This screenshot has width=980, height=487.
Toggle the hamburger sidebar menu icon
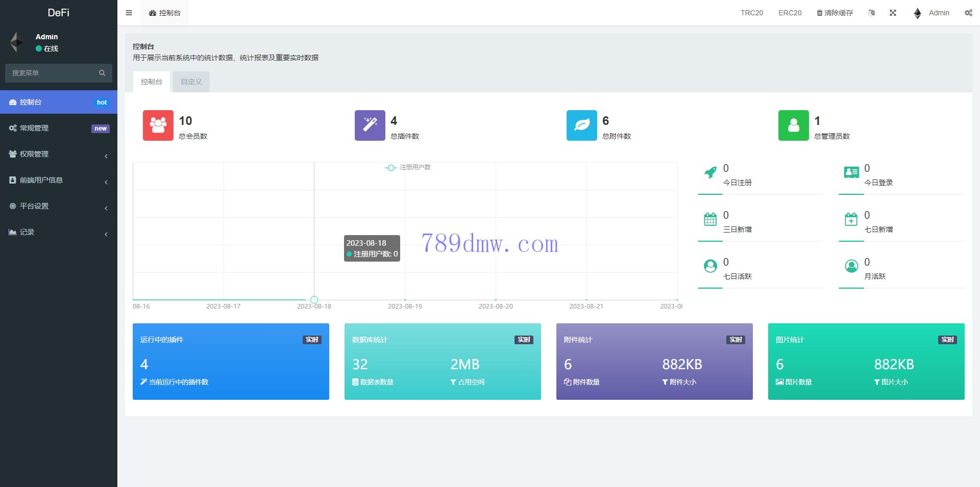point(129,13)
